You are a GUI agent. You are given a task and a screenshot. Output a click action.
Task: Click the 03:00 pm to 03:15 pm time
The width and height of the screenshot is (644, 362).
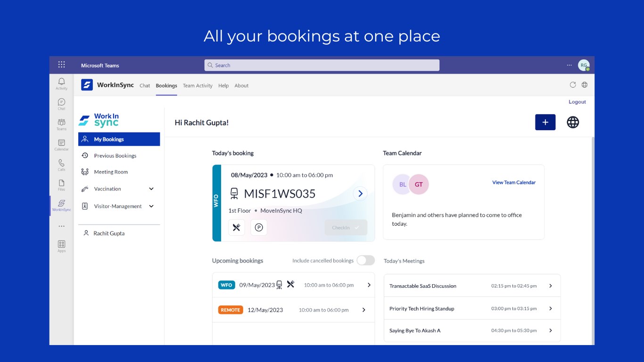[x=514, y=309]
